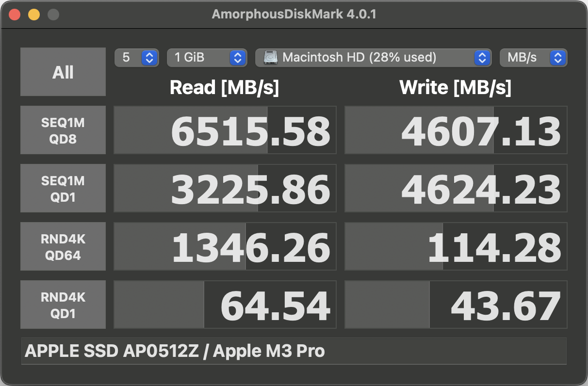Run the RND4K QD64 benchmark
The image size is (588, 386).
(63, 246)
